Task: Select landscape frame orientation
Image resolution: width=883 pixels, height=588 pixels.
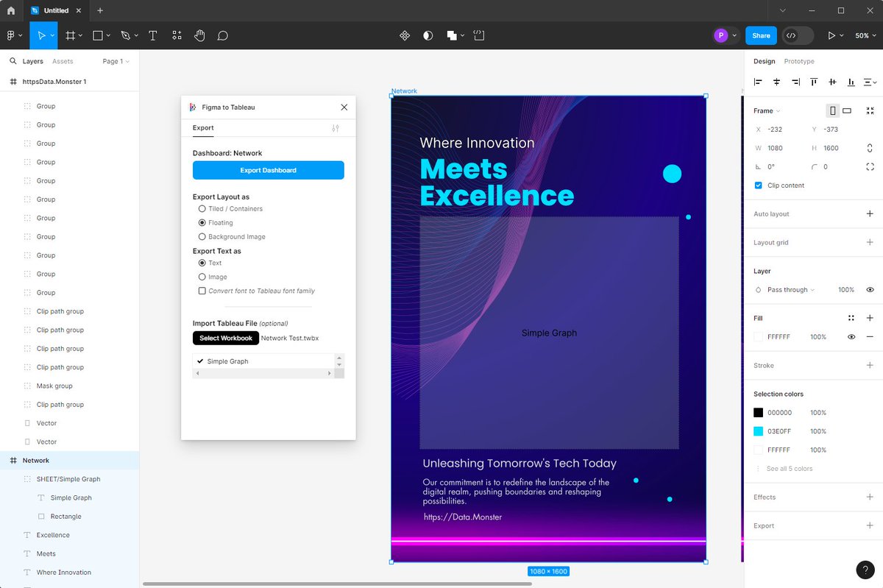Action: (x=847, y=110)
